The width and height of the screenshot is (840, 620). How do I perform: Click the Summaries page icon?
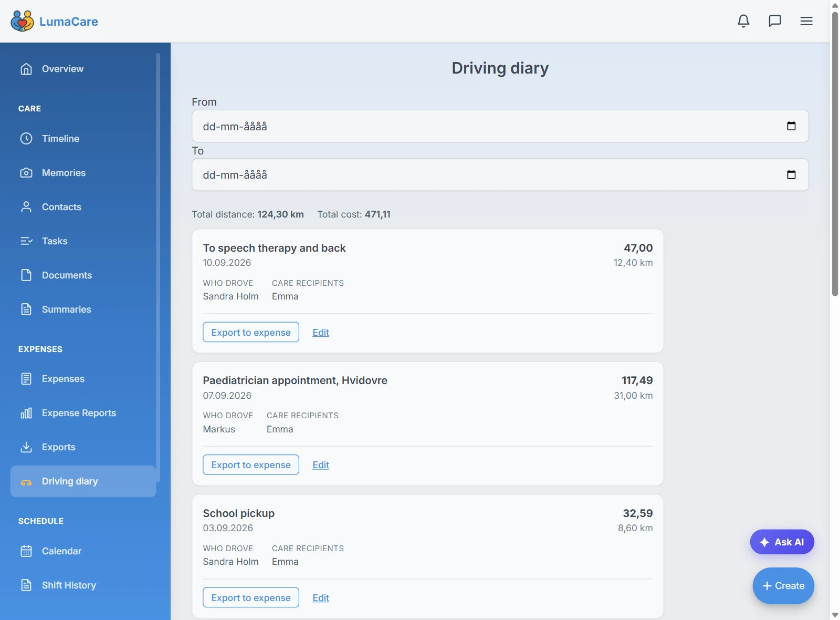pos(26,309)
